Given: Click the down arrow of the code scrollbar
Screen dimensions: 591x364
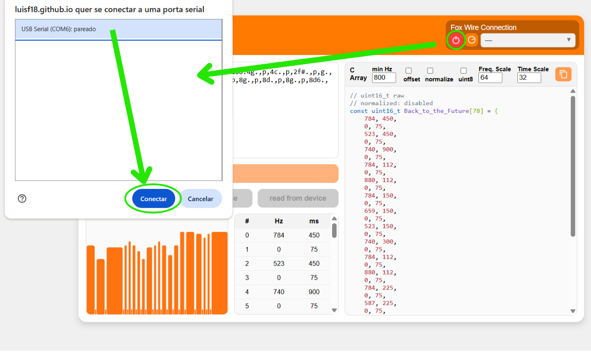Looking at the screenshot, I should coord(573,311).
